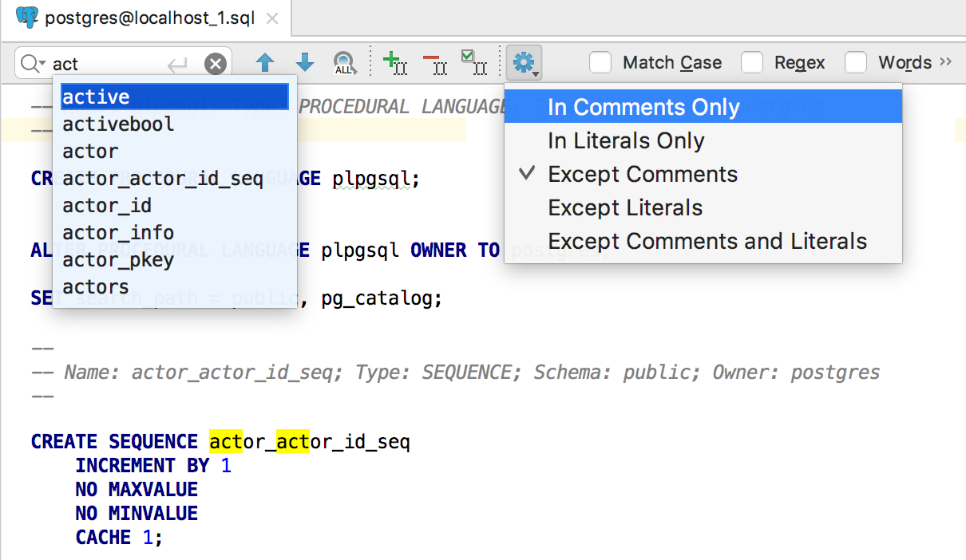This screenshot has width=966, height=560.
Task: Select 'Except Literals' filter option
Action: [703, 207]
